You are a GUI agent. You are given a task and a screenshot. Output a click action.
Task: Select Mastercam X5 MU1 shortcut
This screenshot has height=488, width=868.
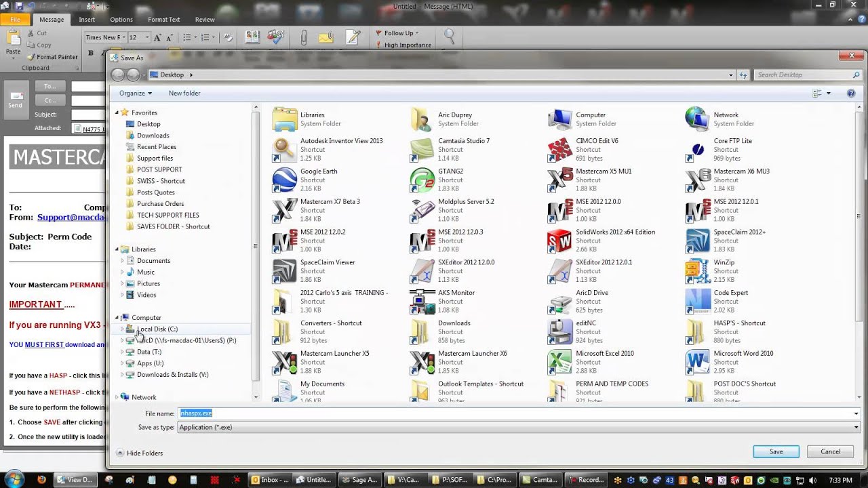point(590,180)
